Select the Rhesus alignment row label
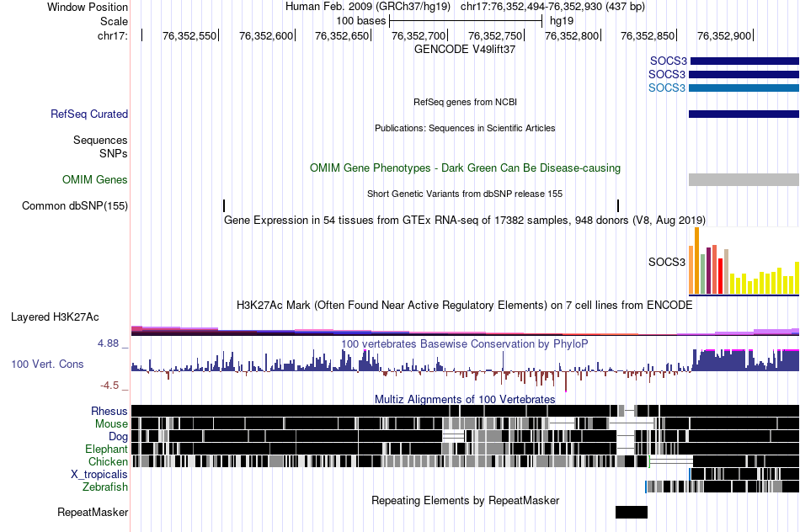The image size is (800, 532). click(109, 411)
